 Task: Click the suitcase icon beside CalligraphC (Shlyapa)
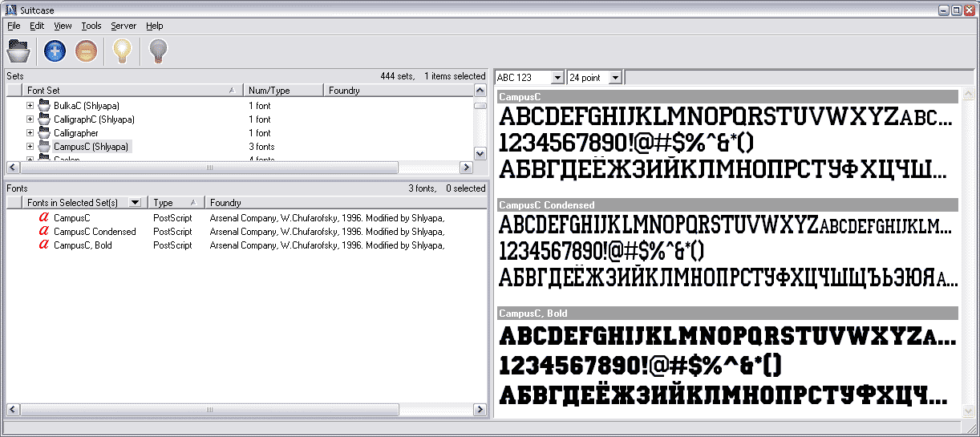(x=44, y=119)
